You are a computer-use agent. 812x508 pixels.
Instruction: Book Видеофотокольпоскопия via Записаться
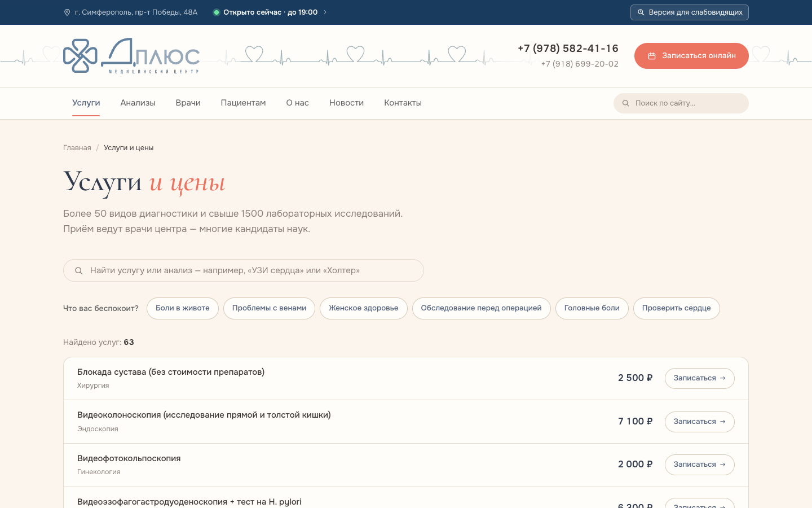pos(699,465)
